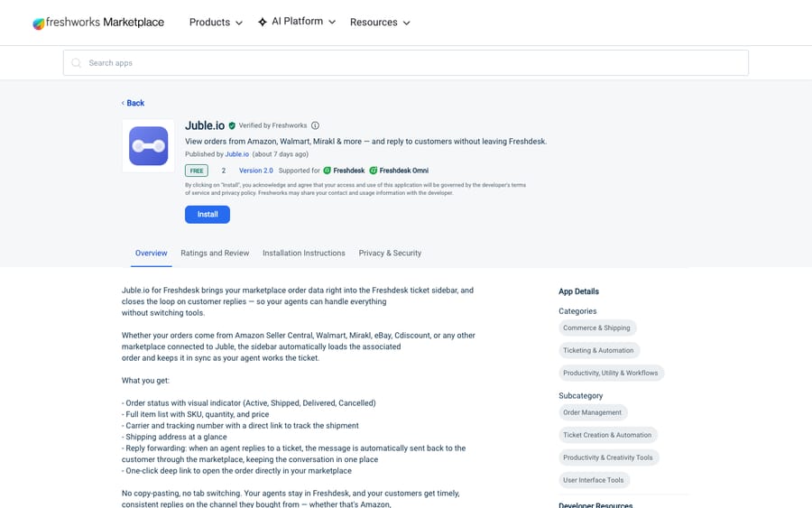
Task: Open the Installation Instructions tab
Action: coord(304,254)
